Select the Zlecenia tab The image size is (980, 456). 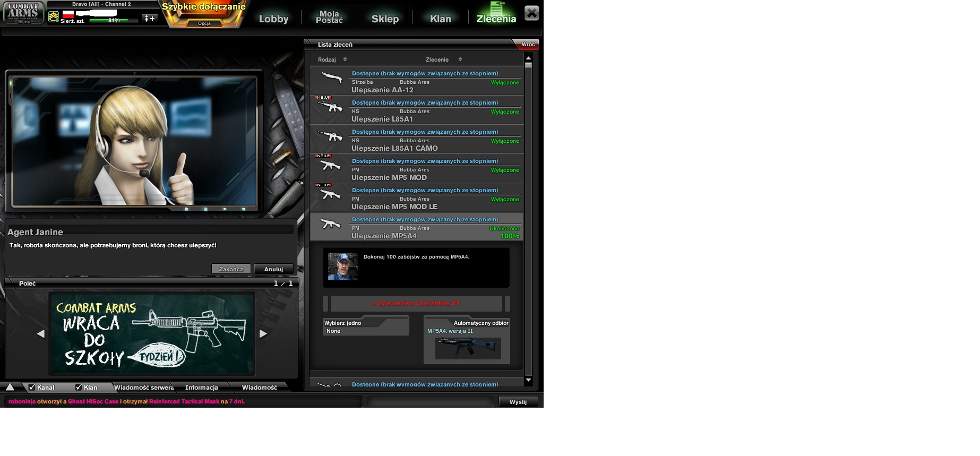(x=496, y=19)
